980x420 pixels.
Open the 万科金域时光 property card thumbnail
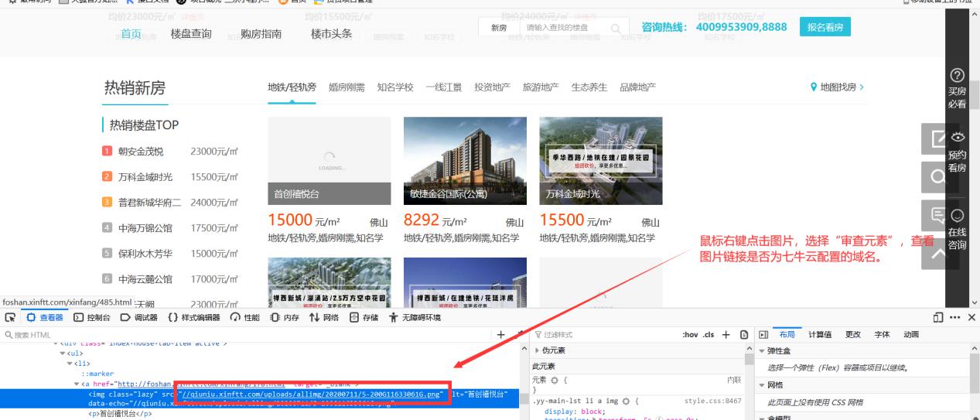click(601, 161)
